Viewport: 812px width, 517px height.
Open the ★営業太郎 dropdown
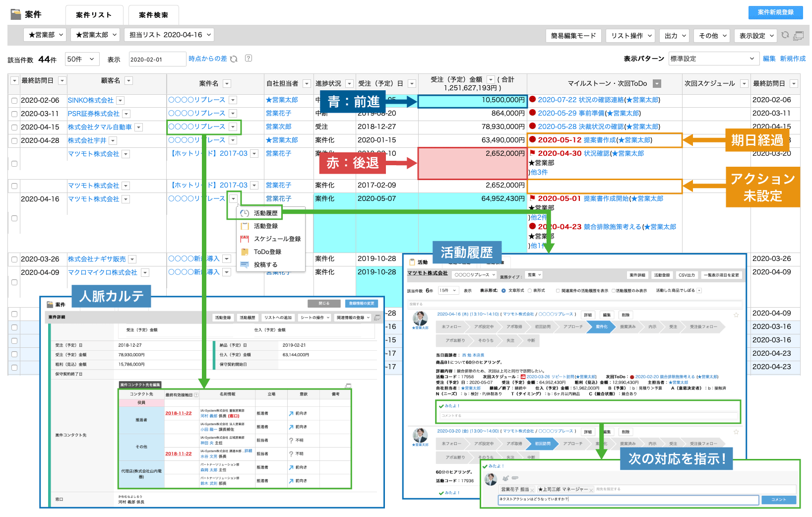[95, 35]
